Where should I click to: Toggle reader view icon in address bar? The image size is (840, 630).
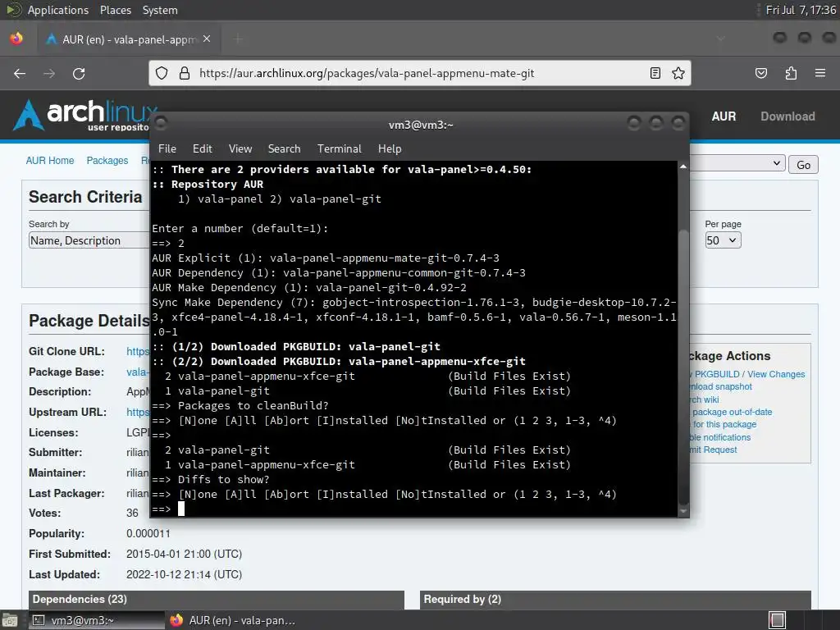tap(655, 73)
